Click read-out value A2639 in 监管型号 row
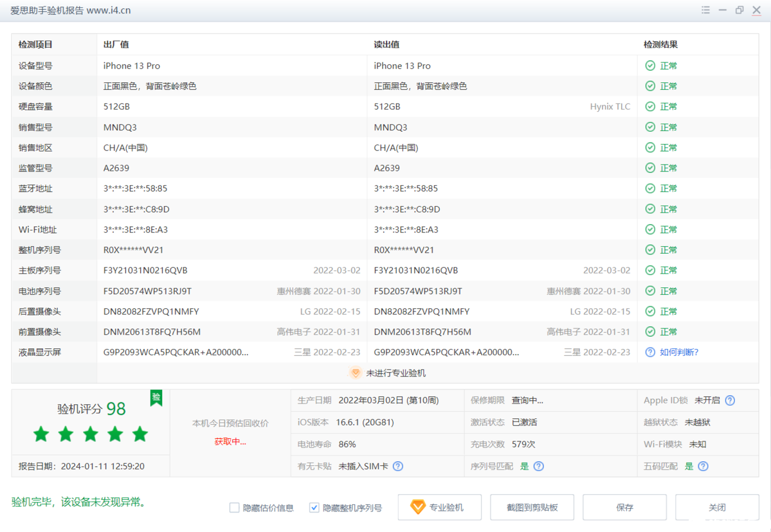The image size is (771, 532). point(386,168)
